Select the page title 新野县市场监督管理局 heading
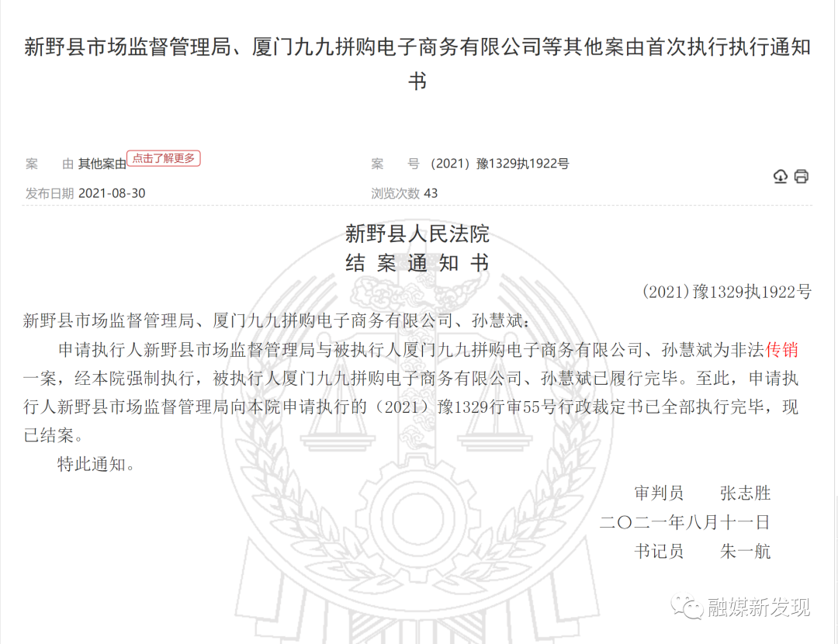 click(417, 64)
